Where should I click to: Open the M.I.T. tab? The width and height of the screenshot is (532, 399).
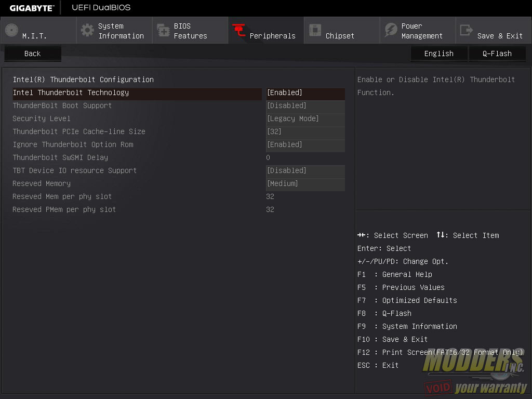pos(38,31)
